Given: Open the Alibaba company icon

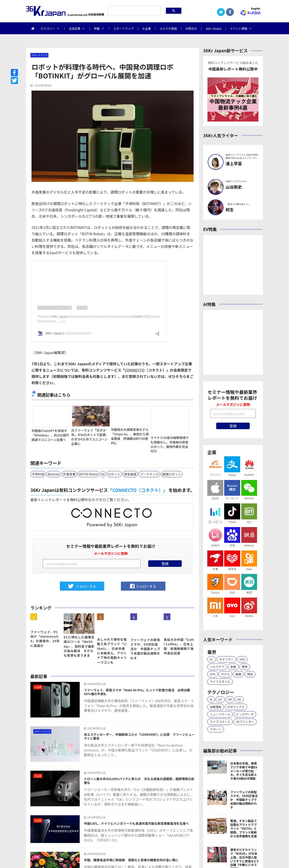Looking at the screenshot, I should click(x=215, y=464).
